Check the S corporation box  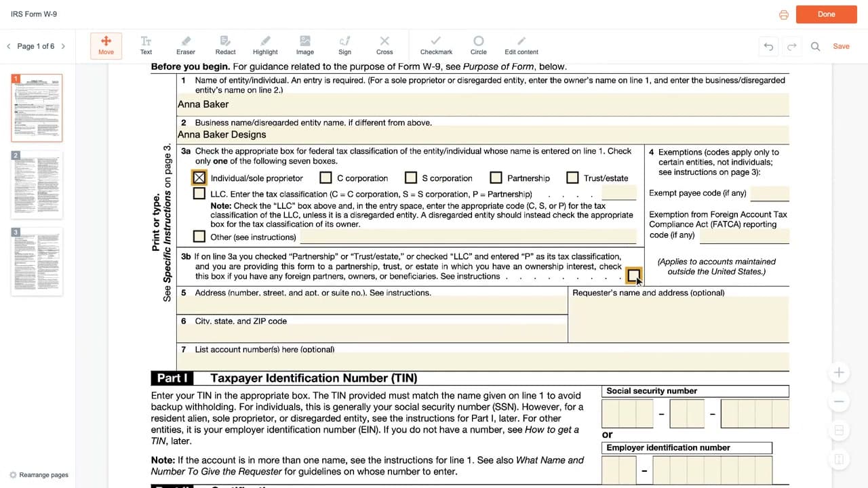tap(410, 178)
